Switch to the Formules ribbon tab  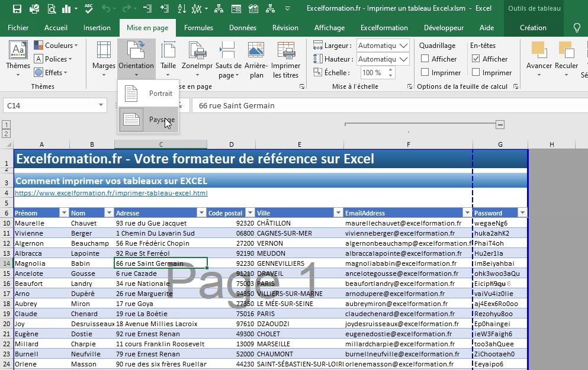click(198, 28)
